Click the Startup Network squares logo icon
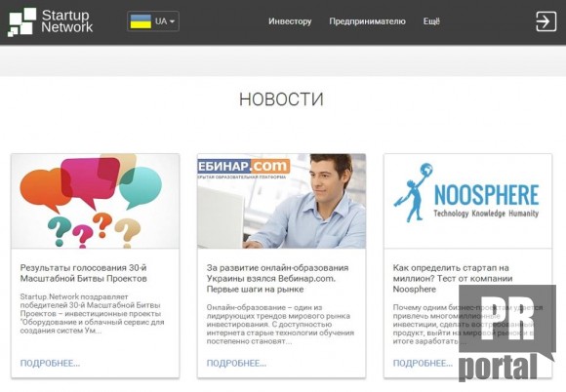This screenshot has width=566, height=392. pyautogui.click(x=22, y=22)
